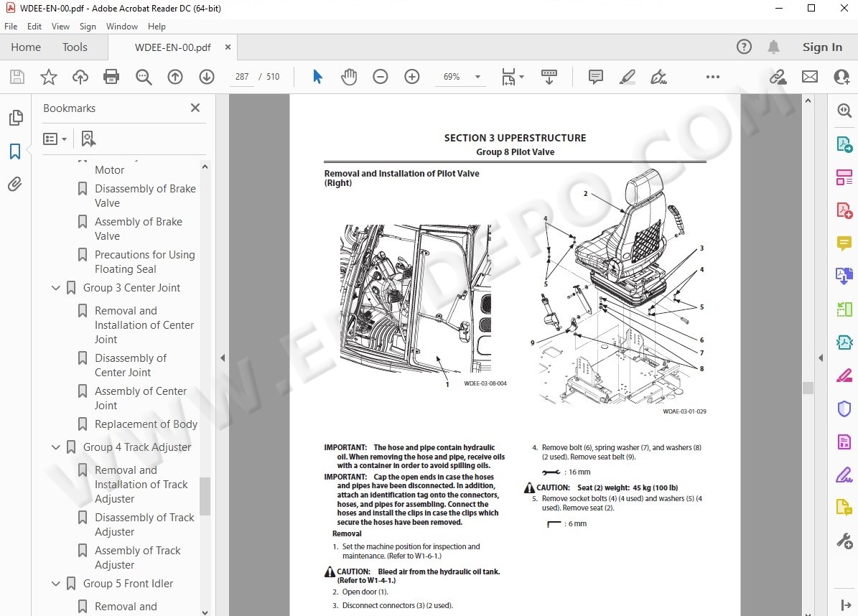Image resolution: width=858 pixels, height=616 pixels.
Task: Collapse the Group 3 Center Joint bookmark
Action: (56, 288)
